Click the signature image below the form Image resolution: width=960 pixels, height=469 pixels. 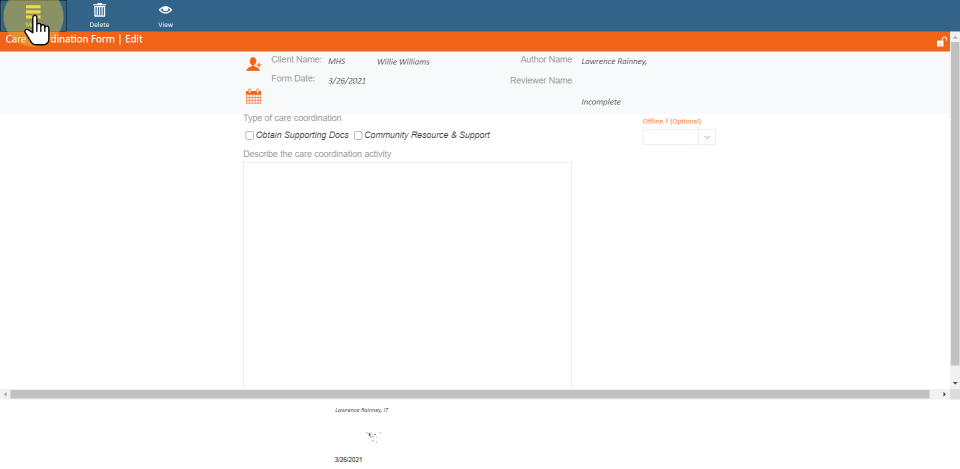click(374, 436)
